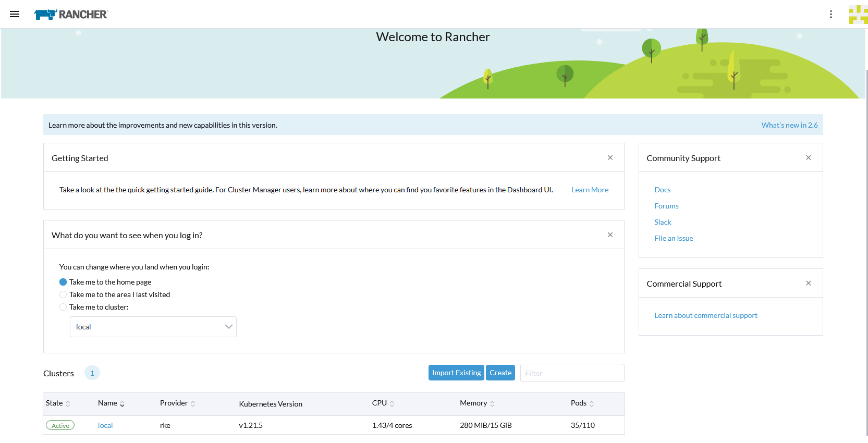
Task: Sort clusters by State column
Action: 58,403
